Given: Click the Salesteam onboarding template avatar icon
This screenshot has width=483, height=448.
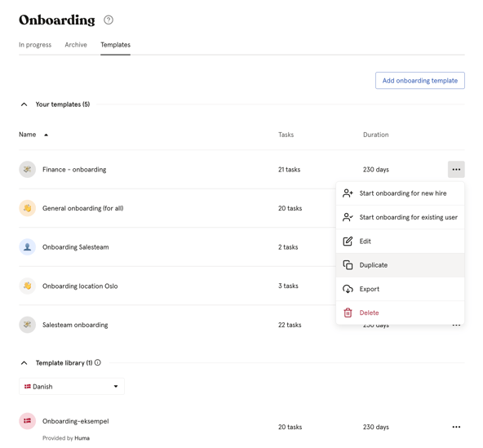Looking at the screenshot, I should 28,325.
